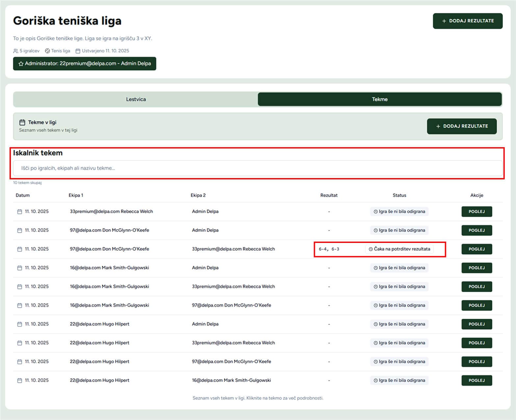This screenshot has height=420, width=516.
Task: Click Dodaj rezultate in Tekme v ligi panel
Action: point(462,126)
